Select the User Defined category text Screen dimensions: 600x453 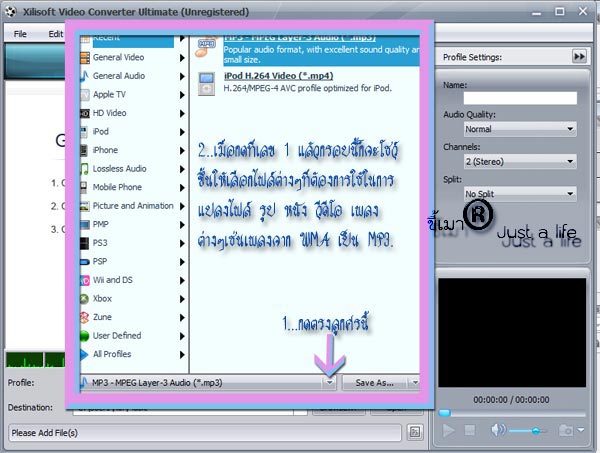point(117,336)
